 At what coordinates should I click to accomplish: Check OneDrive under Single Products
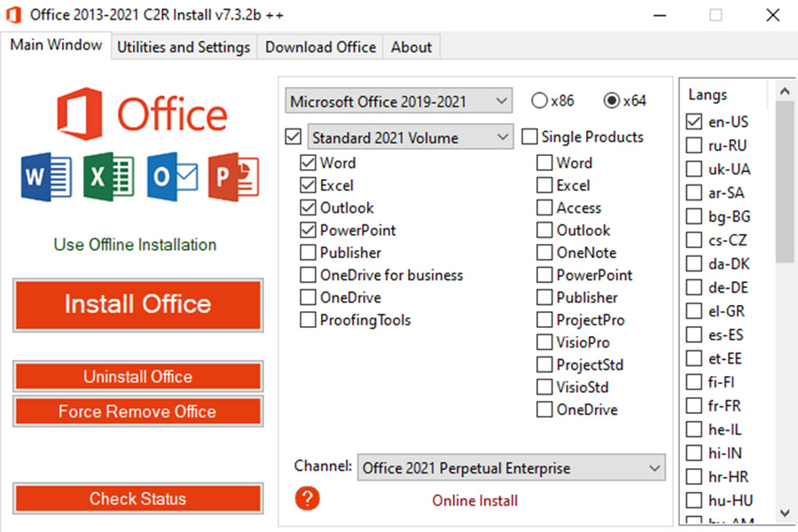pos(544,410)
